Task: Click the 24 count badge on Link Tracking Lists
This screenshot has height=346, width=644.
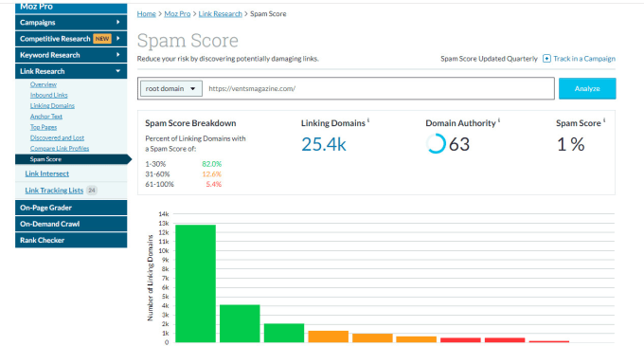Action: pyautogui.click(x=92, y=191)
